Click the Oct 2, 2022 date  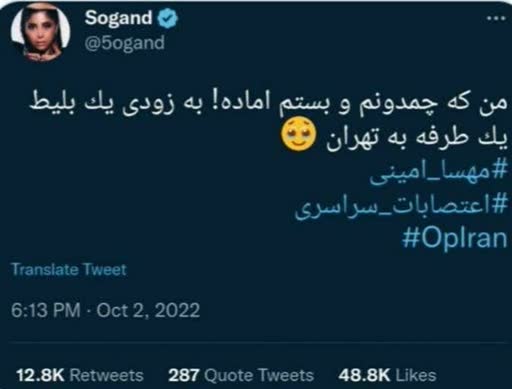click(148, 310)
